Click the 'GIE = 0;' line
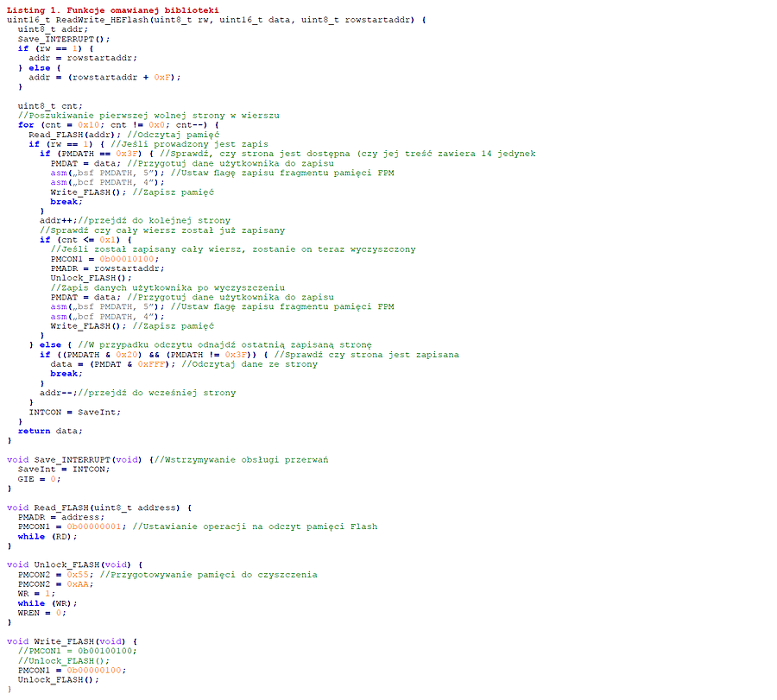Viewport: 777px width, 700px height. tap(40, 478)
